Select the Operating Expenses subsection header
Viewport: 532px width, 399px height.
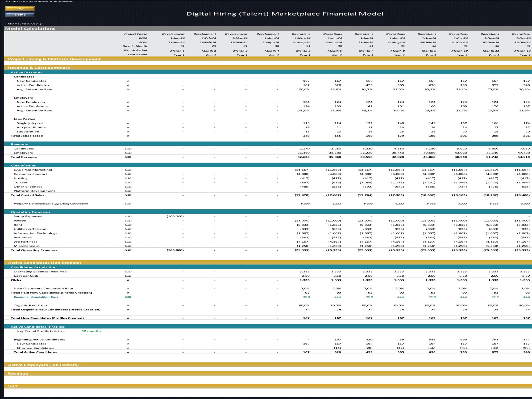click(x=268, y=212)
